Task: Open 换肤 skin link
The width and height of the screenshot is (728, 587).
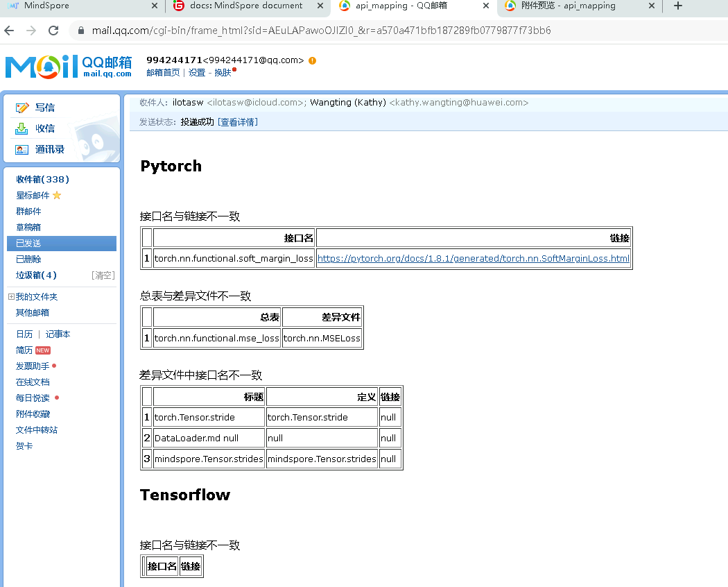Action: [223, 72]
